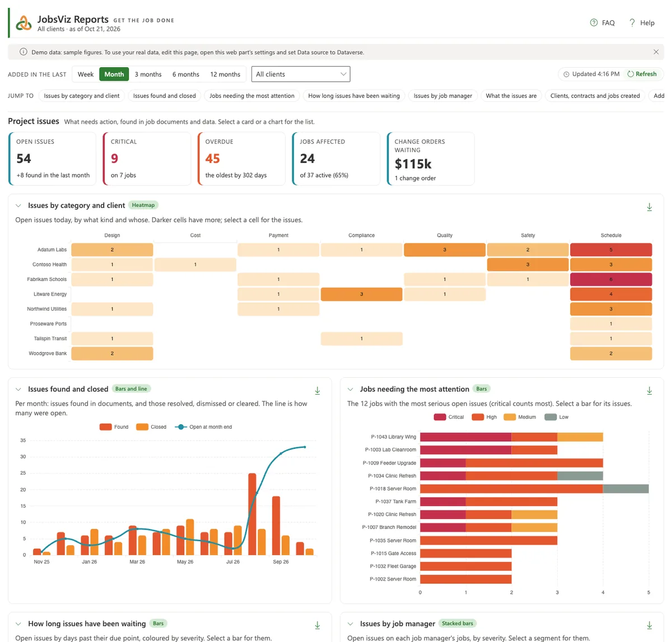Select Litware Energy Compliance heatmap cell
This screenshot has width=672, height=642.
click(x=361, y=294)
